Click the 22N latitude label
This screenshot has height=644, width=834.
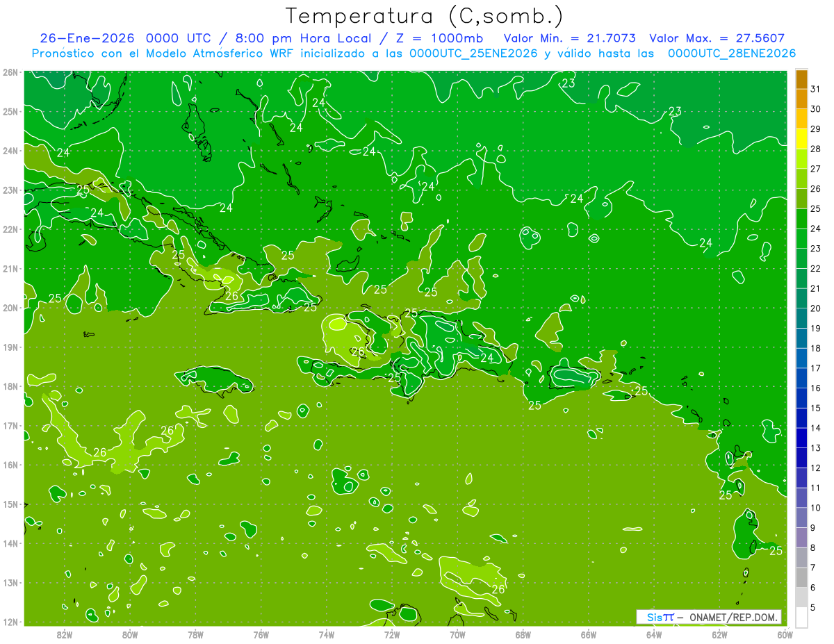[x=10, y=229]
